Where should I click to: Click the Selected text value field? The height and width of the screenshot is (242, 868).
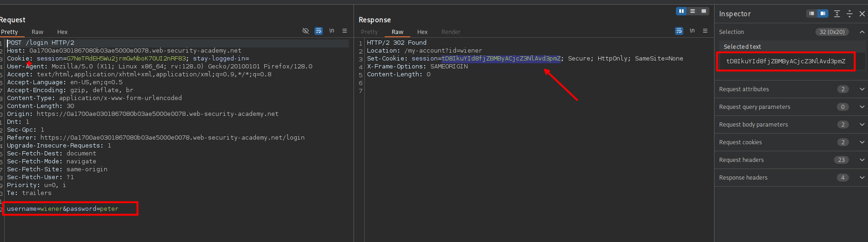[786, 61]
